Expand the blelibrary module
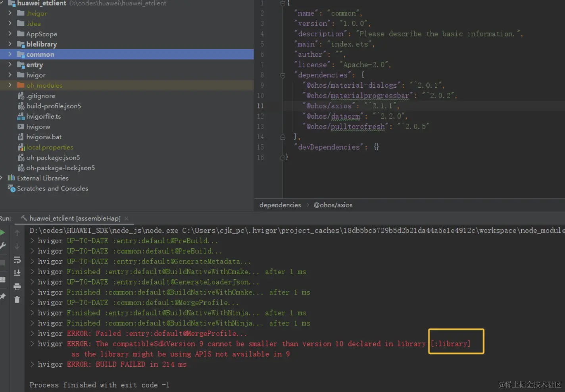 pyautogui.click(x=10, y=44)
